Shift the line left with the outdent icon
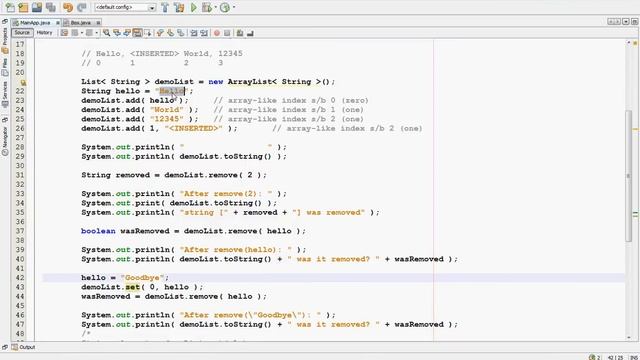This screenshot has height=360, width=640. coord(194,33)
